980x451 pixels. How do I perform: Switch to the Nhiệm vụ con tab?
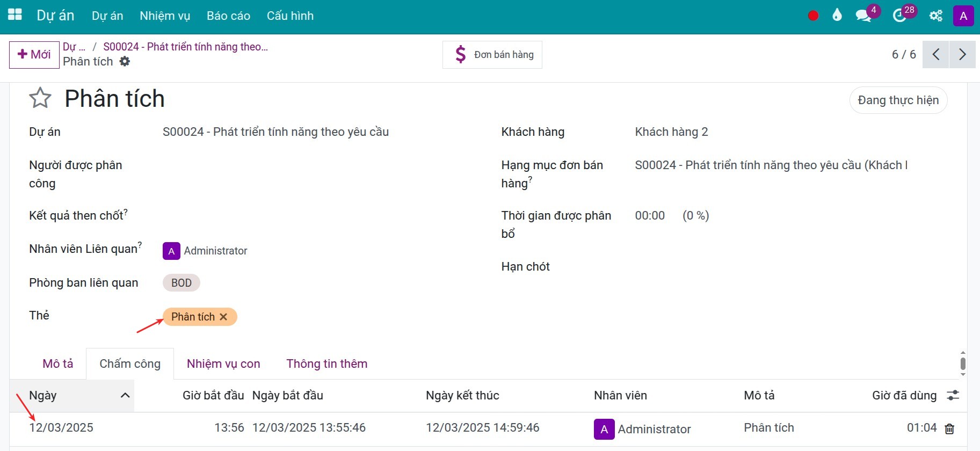point(223,363)
